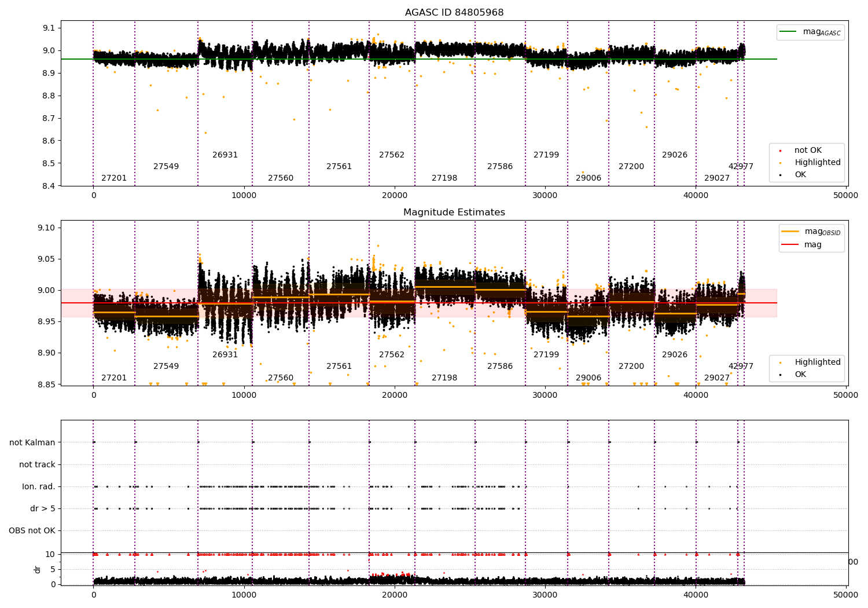The image size is (868, 608).
Task: Click the 40000 x-tick under the dr subplot
Action: [696, 595]
